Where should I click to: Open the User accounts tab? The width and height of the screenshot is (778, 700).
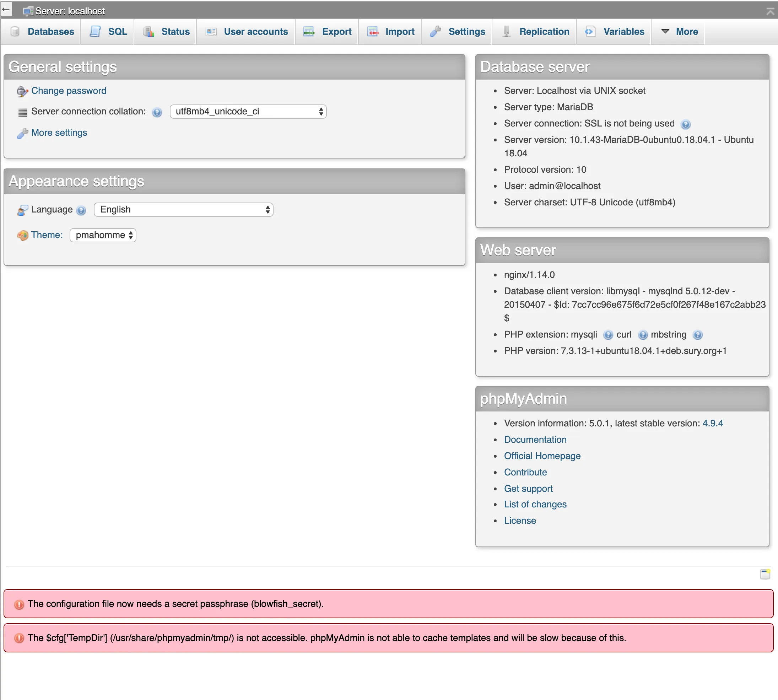[246, 32]
